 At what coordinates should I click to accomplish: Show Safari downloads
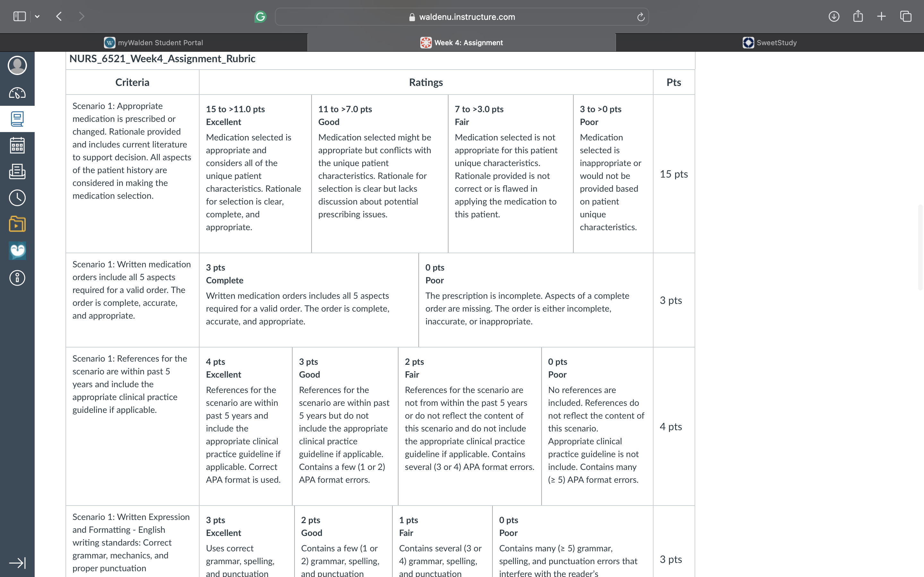[834, 16]
